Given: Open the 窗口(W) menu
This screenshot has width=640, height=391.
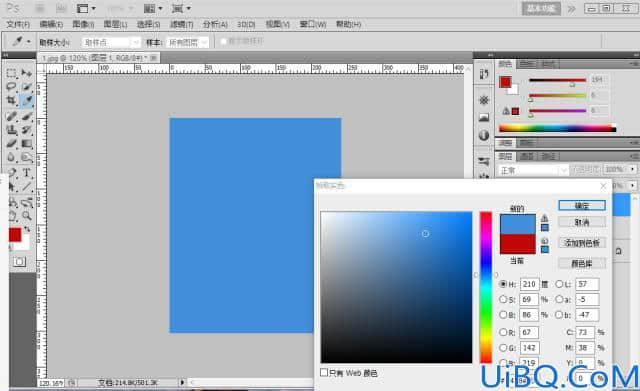Looking at the screenshot, I should (313, 24).
